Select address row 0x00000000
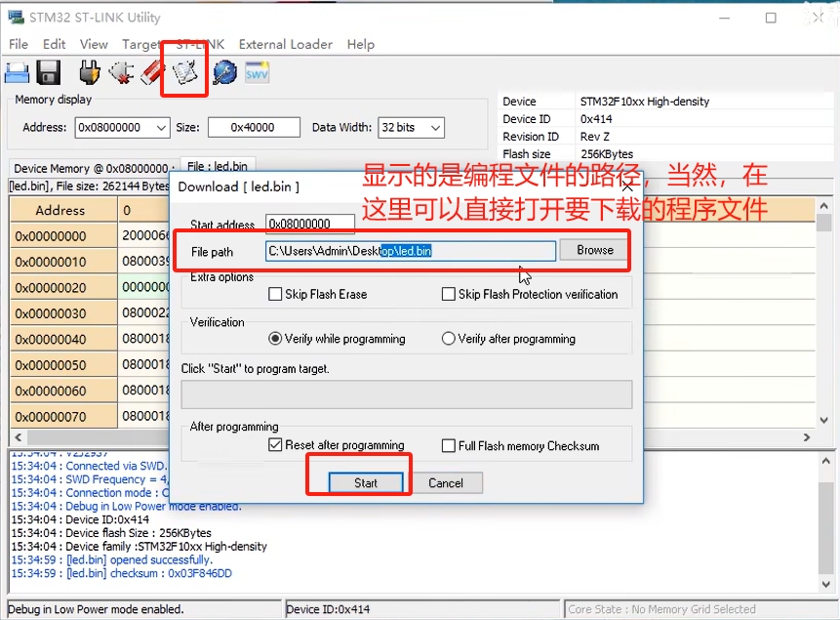The width and height of the screenshot is (840, 620). click(63, 236)
